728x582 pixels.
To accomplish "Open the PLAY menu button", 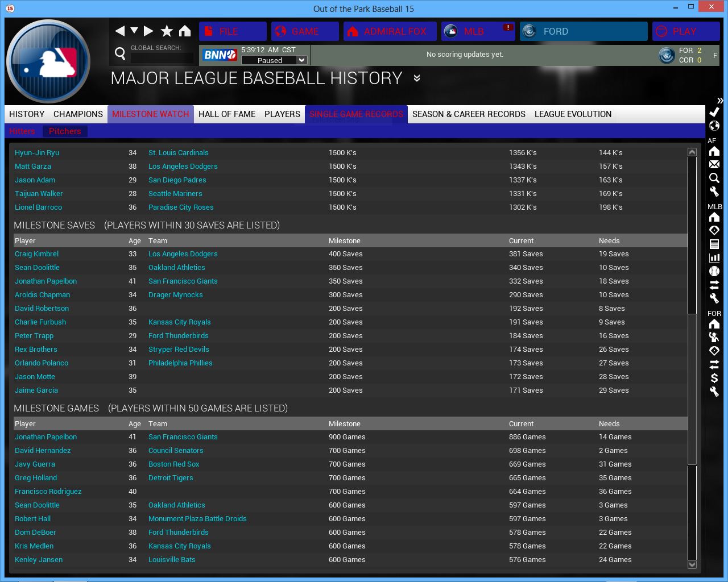I will (x=685, y=31).
